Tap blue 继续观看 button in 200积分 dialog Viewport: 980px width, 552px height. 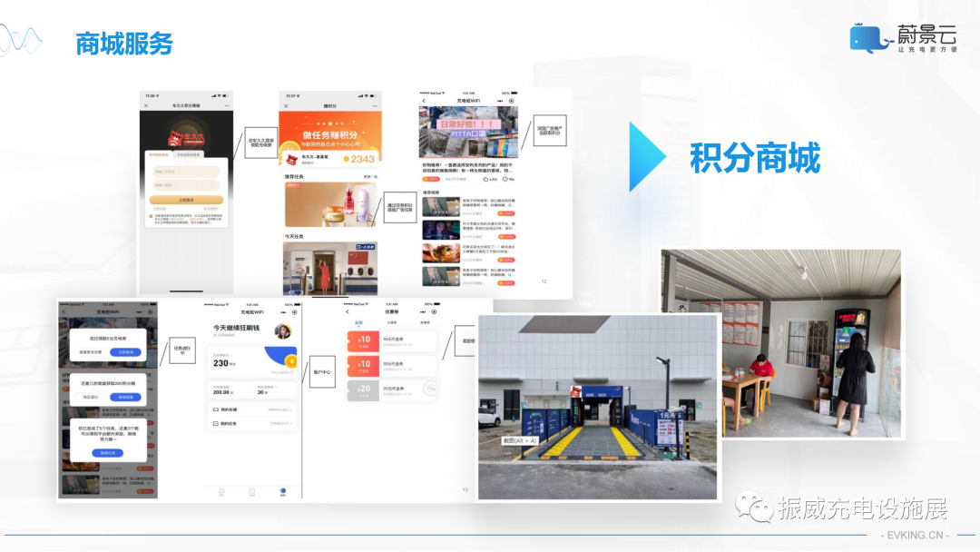[125, 397]
